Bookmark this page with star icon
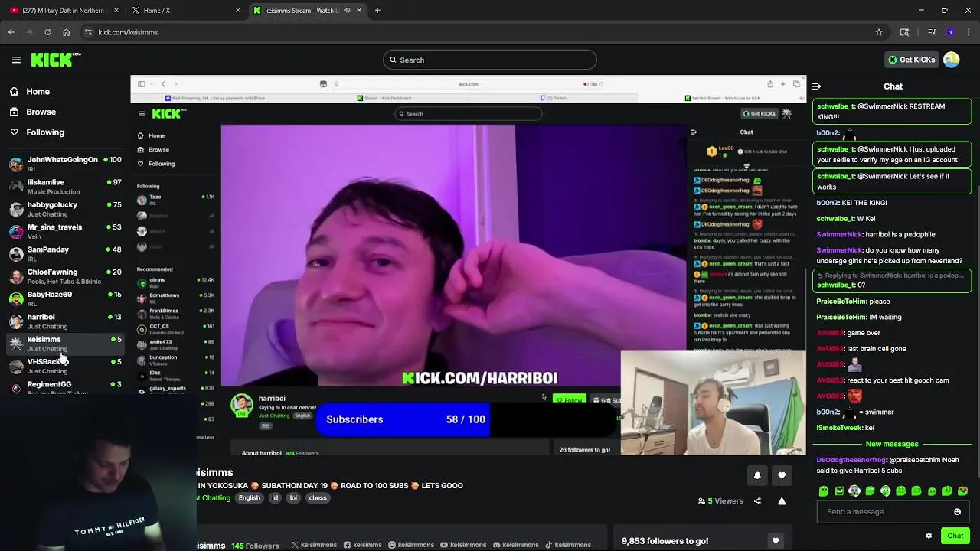Viewport: 980px width, 551px height. [x=879, y=32]
